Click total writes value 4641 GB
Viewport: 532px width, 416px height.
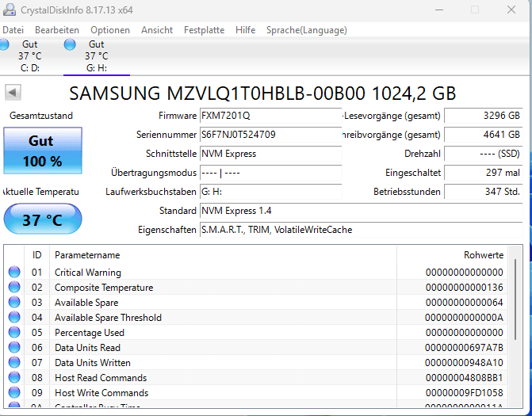pos(483,135)
